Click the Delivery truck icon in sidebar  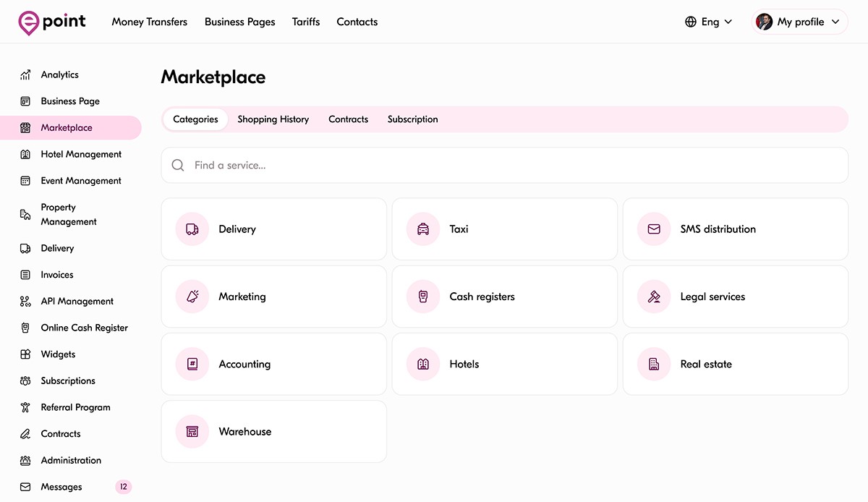[x=25, y=248]
